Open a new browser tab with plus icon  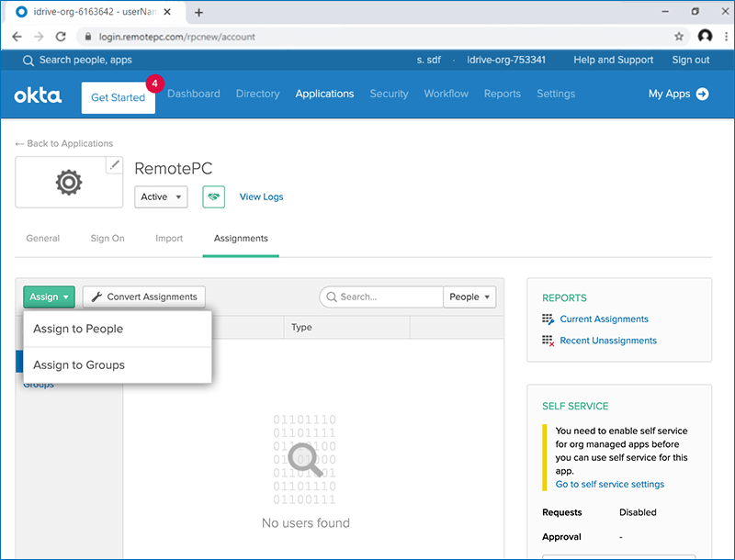pos(198,13)
